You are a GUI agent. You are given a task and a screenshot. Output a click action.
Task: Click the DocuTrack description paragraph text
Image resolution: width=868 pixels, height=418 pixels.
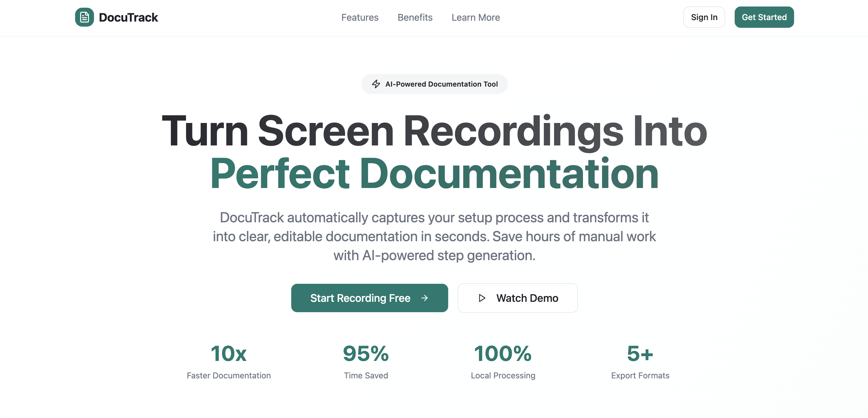(x=434, y=236)
